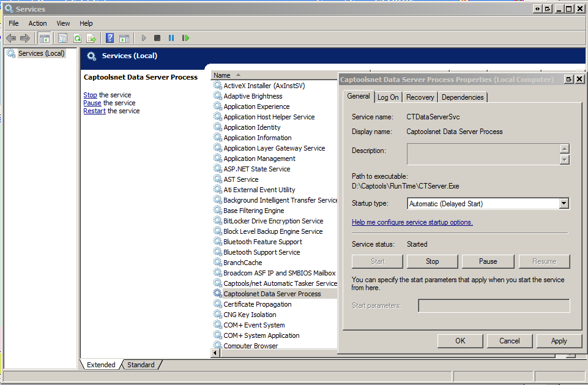This screenshot has height=385, width=588.
Task: Switch to the Recovery tab
Action: tap(420, 97)
